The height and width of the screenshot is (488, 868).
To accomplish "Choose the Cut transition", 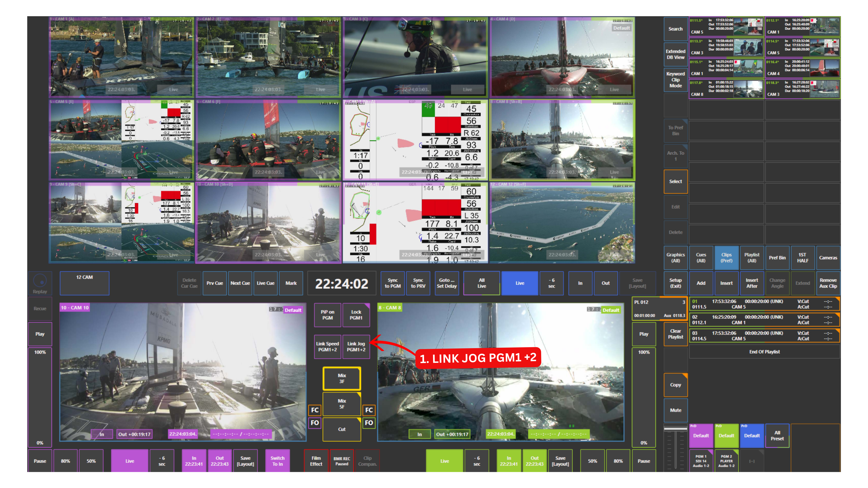I will (342, 429).
